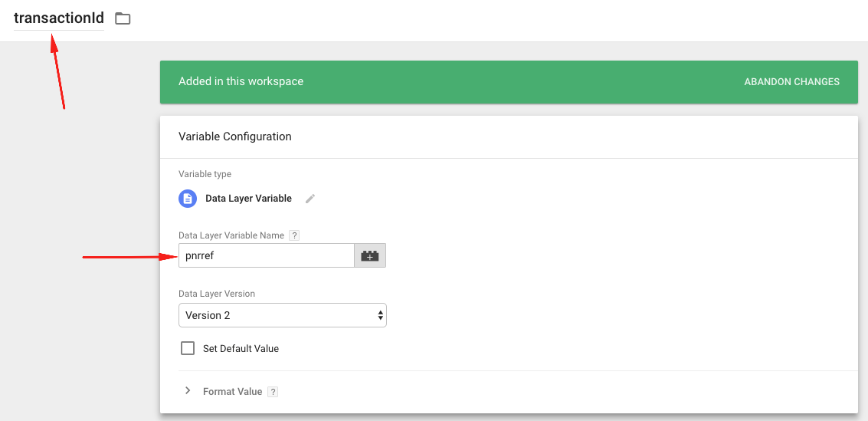This screenshot has width=868, height=421.
Task: Expand the Format Value section chevron
Action: coord(188,391)
